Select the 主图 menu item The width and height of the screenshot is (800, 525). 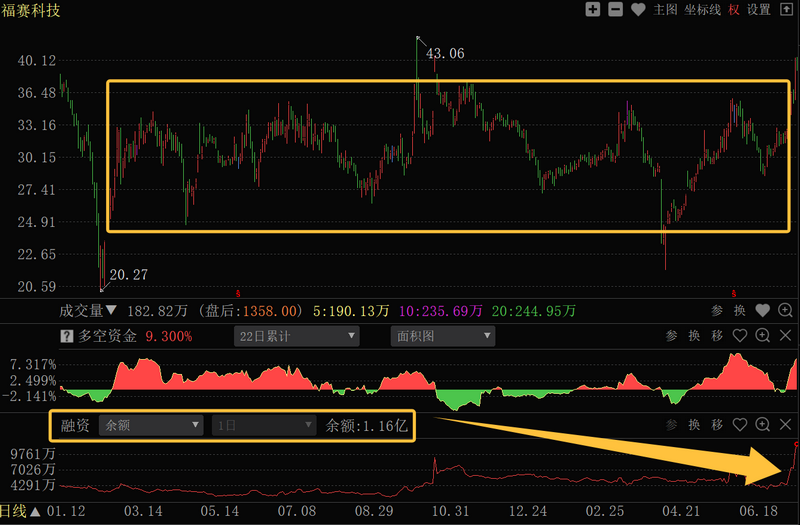pos(665,10)
